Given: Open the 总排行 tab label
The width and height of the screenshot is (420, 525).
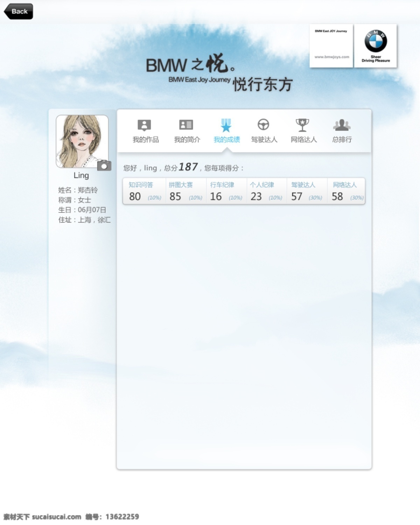Looking at the screenshot, I should [342, 140].
